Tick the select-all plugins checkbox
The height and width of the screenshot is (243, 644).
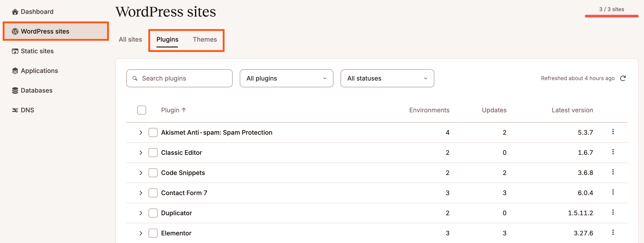pos(141,110)
